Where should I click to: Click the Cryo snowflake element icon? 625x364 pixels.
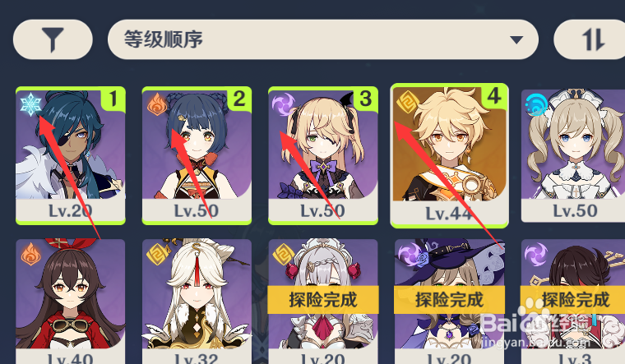point(30,104)
